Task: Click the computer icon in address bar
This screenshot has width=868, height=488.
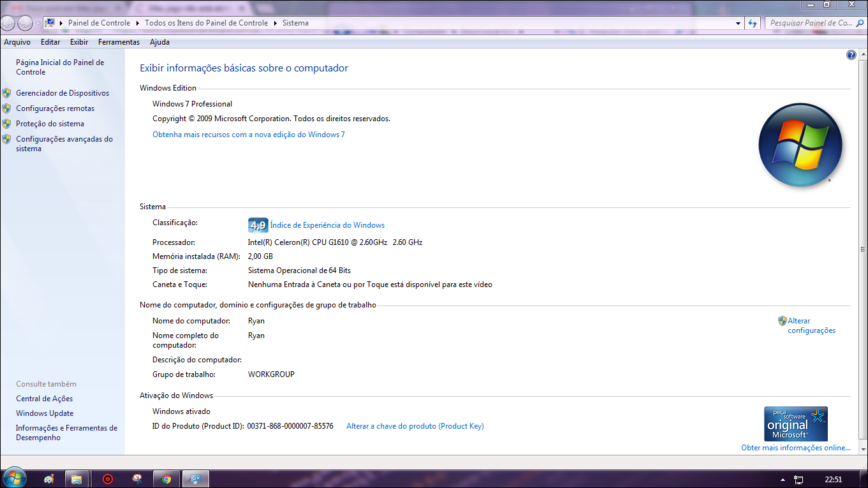Action: 50,23
